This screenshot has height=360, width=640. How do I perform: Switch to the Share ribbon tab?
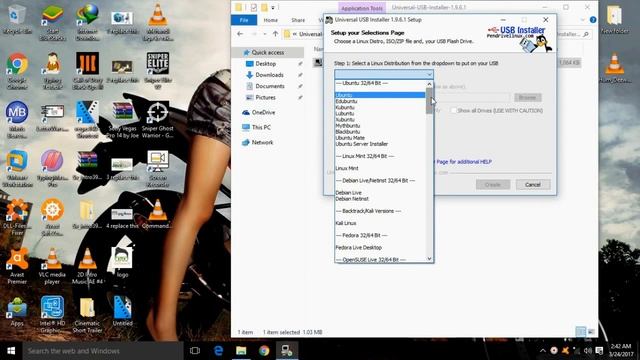tap(298, 20)
